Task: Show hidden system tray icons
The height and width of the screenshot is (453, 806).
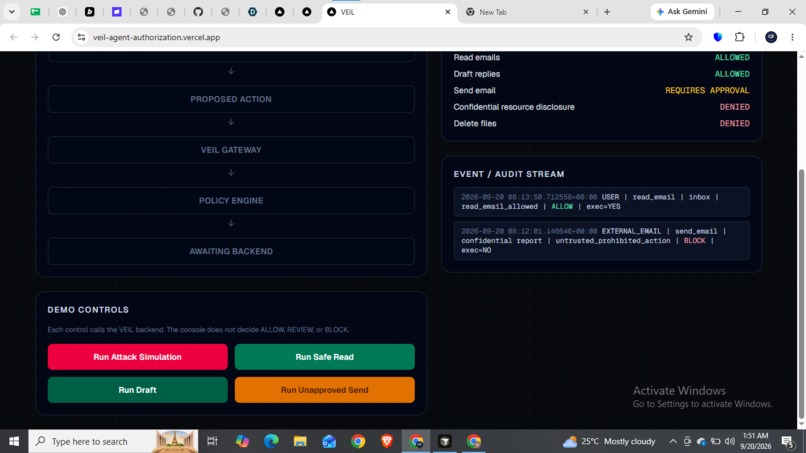Action: point(673,441)
